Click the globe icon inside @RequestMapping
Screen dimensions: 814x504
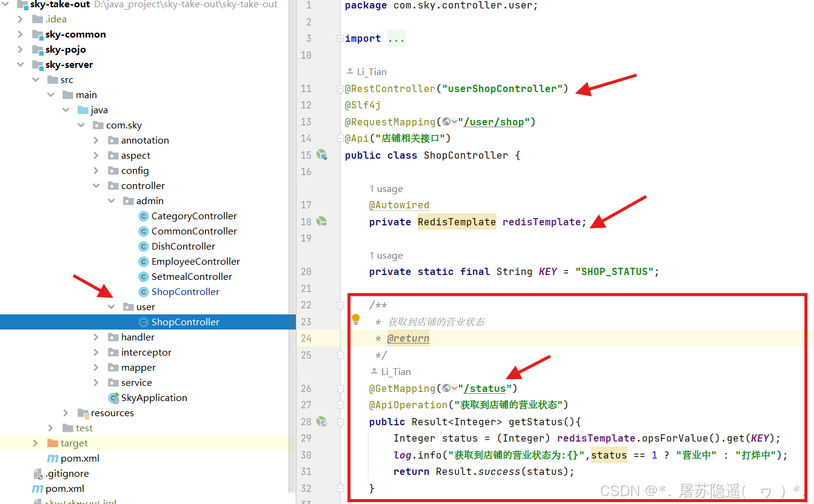pos(447,122)
